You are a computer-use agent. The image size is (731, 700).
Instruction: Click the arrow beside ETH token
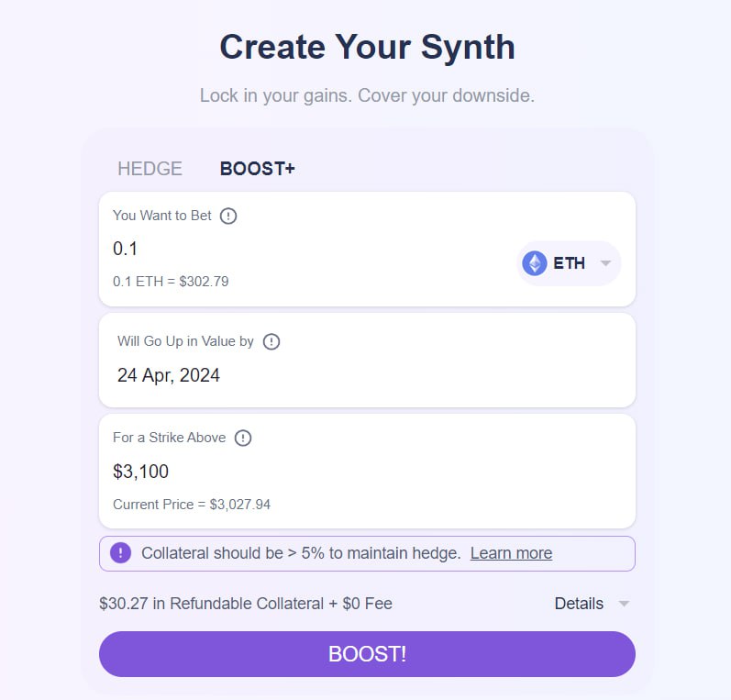click(x=605, y=263)
